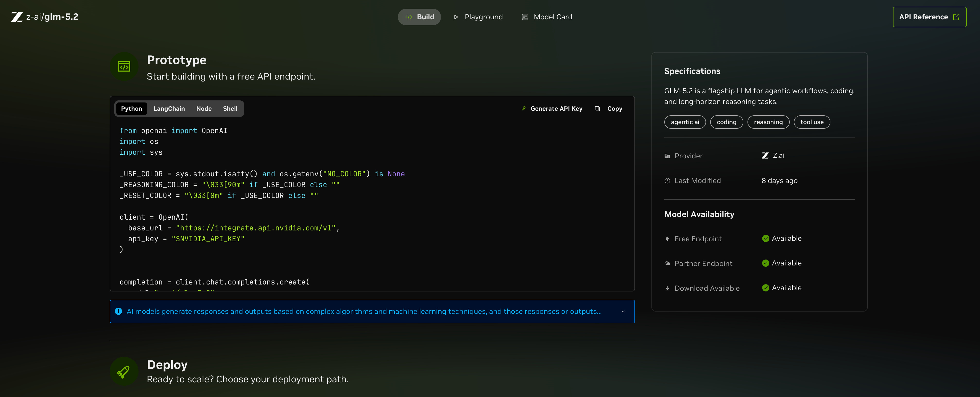Click the 'tool use' tag

(x=812, y=122)
